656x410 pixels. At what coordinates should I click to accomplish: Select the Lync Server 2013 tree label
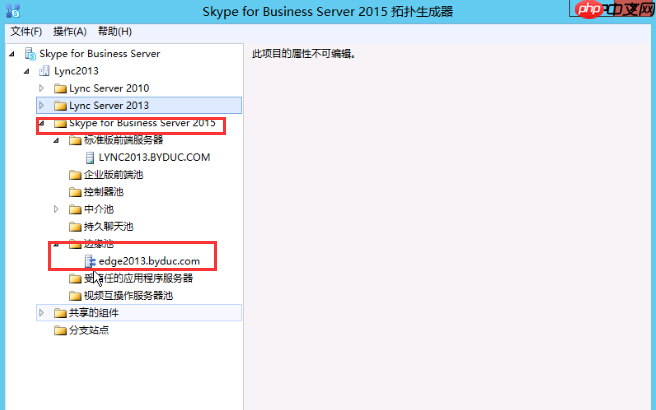[x=109, y=105]
